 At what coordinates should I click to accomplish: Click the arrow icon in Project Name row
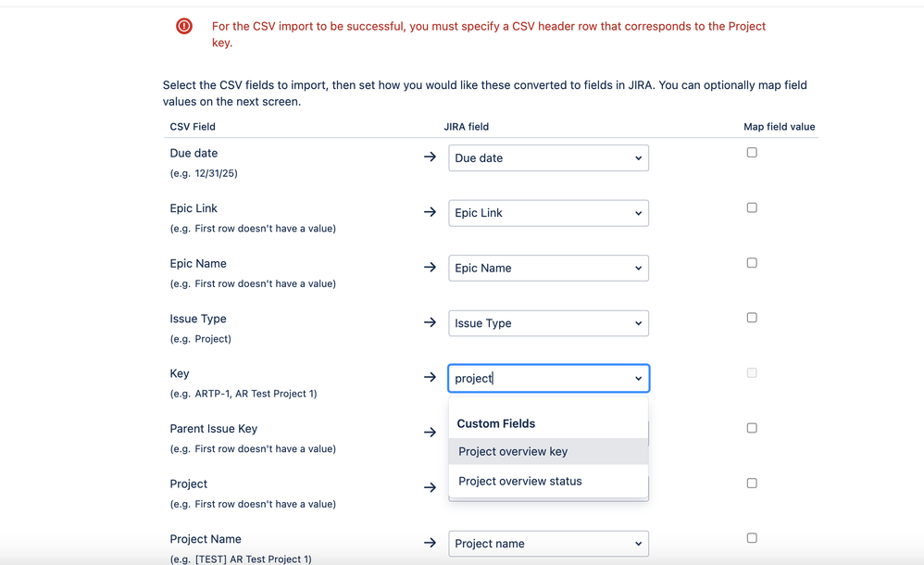(x=431, y=543)
